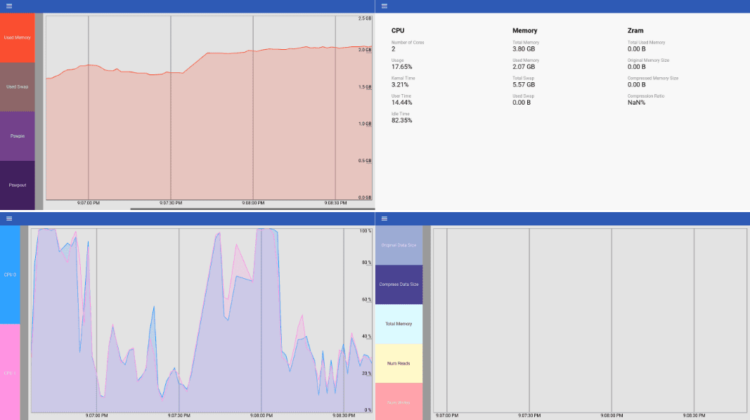Toggle the Pswpout legend entry
Screen dimensions: 750x420
pyautogui.click(x=17, y=185)
